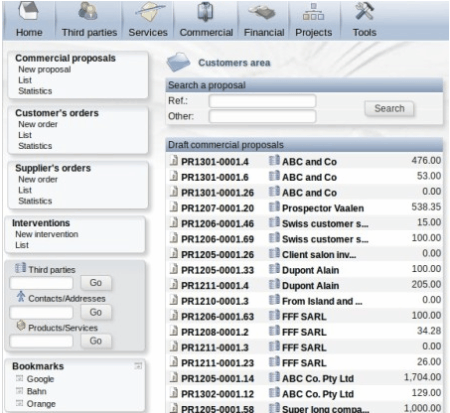This screenshot has width=450, height=413.
Task: Click New order under Supplier's orders
Action: tap(38, 179)
